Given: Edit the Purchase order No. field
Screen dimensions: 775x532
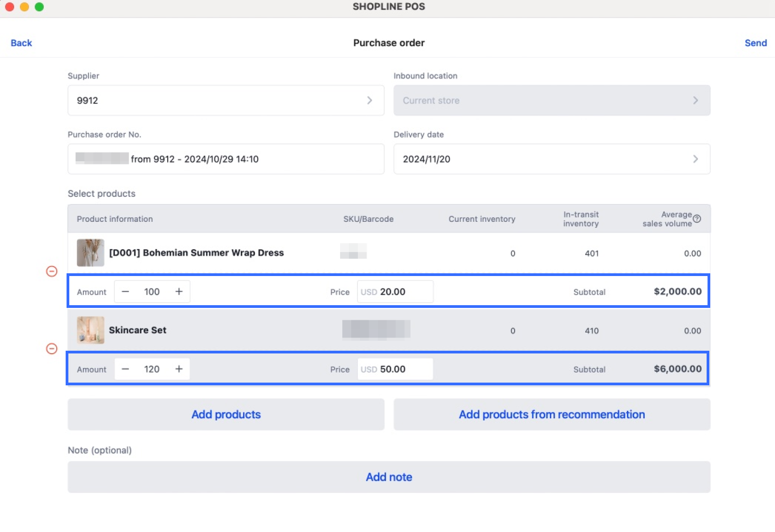Looking at the screenshot, I should [x=226, y=159].
